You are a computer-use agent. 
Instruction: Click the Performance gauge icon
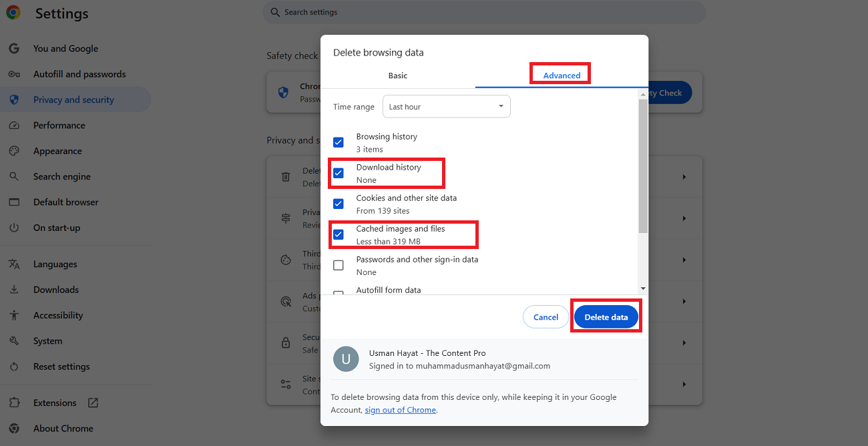(14, 126)
